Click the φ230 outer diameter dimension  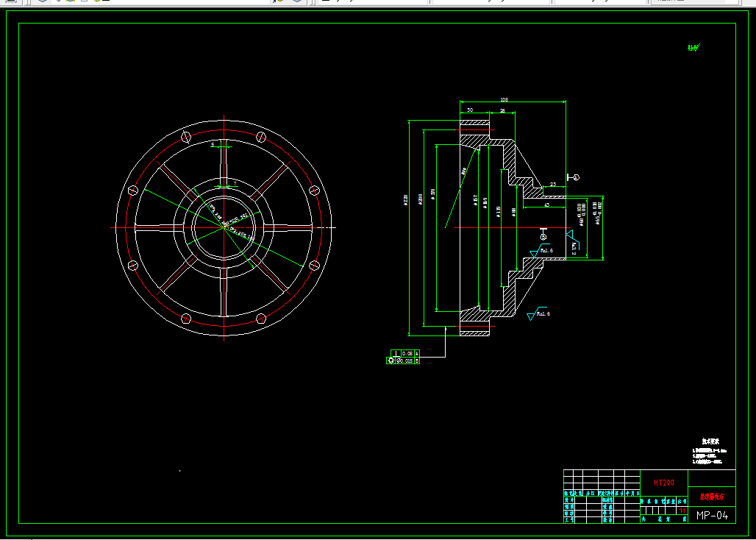coord(405,199)
